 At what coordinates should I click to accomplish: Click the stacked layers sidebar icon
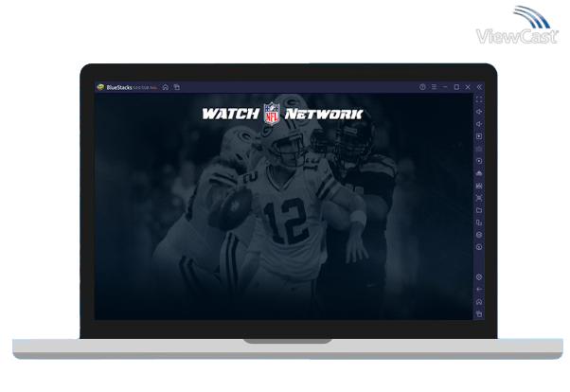479,235
